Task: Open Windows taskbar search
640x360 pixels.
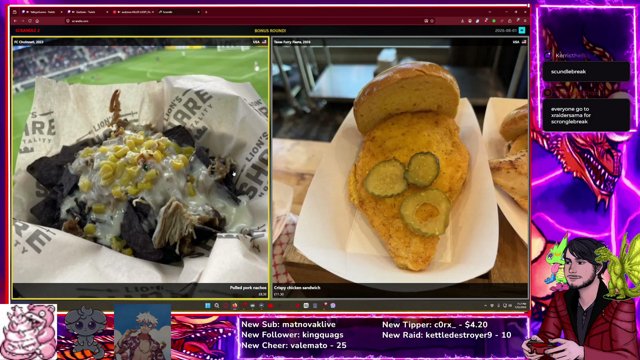Action: (x=217, y=306)
